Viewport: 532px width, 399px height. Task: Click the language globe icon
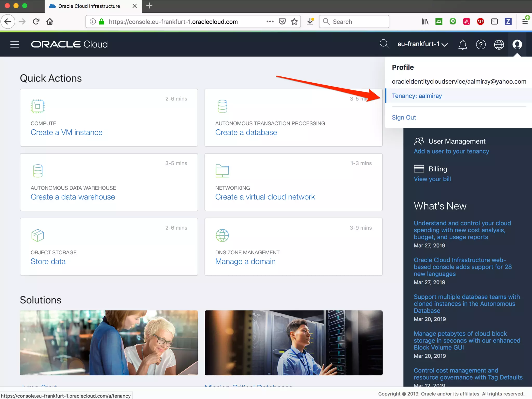coord(499,44)
